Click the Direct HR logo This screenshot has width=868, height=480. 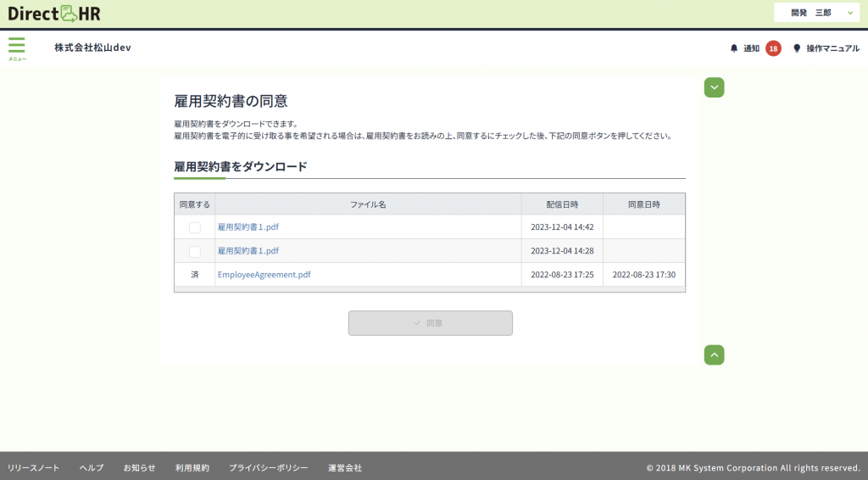[54, 14]
